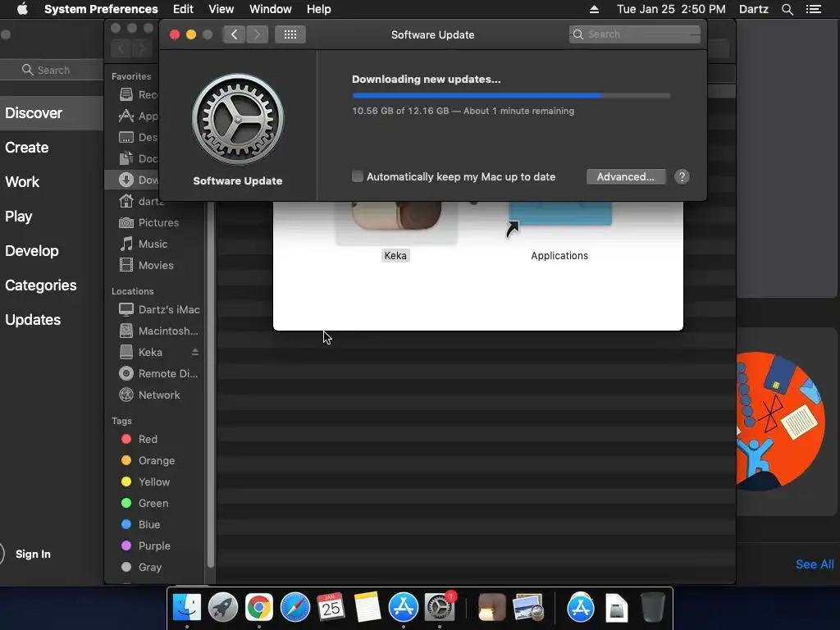Click the App Store search field
This screenshot has width=840, height=630.
[52, 71]
